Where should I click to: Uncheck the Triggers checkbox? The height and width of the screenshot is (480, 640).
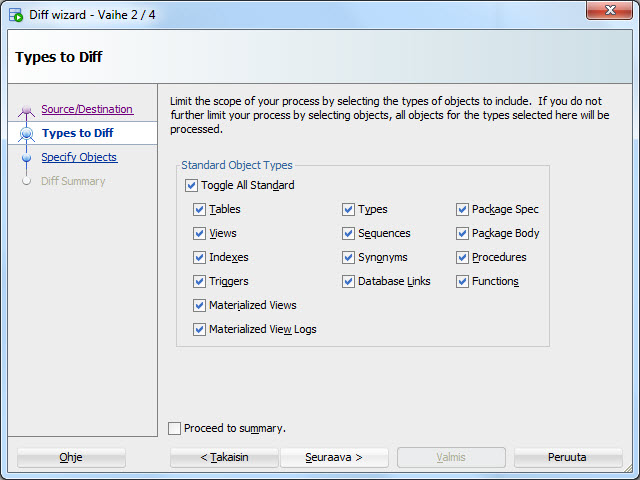coord(199,282)
